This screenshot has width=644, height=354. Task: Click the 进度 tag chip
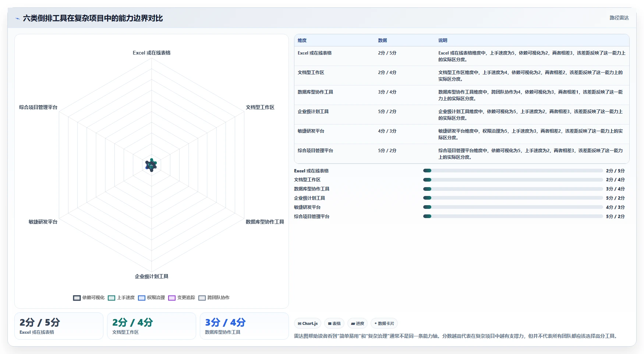tap(357, 323)
